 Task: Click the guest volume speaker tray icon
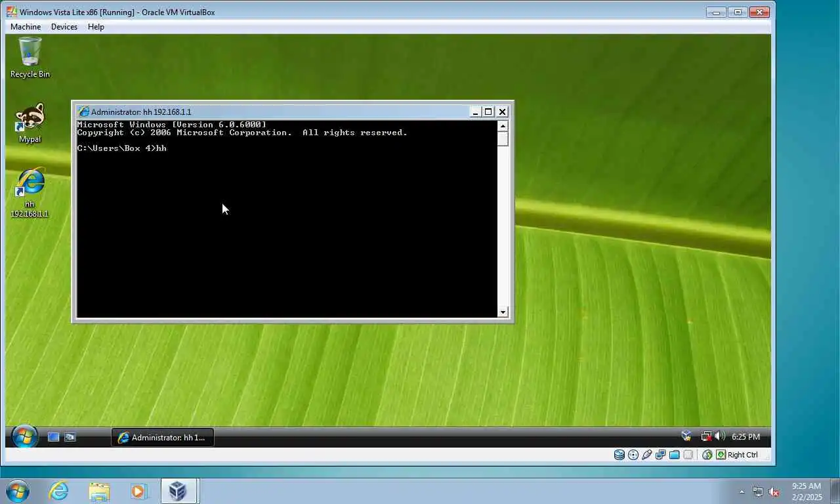(719, 436)
